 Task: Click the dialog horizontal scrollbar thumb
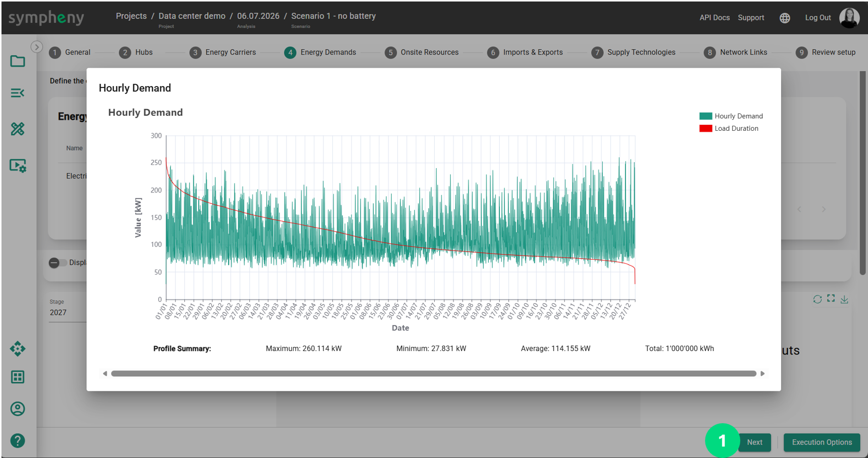pyautogui.click(x=434, y=373)
